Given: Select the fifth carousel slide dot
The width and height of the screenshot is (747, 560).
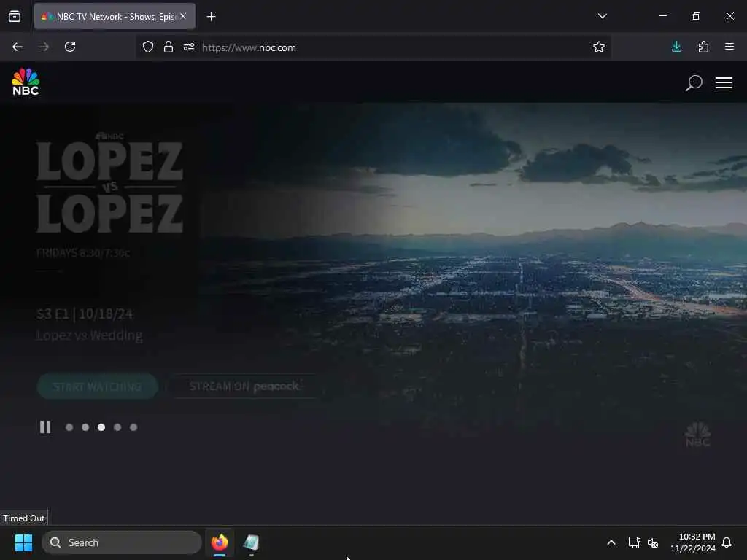Looking at the screenshot, I should 134,427.
